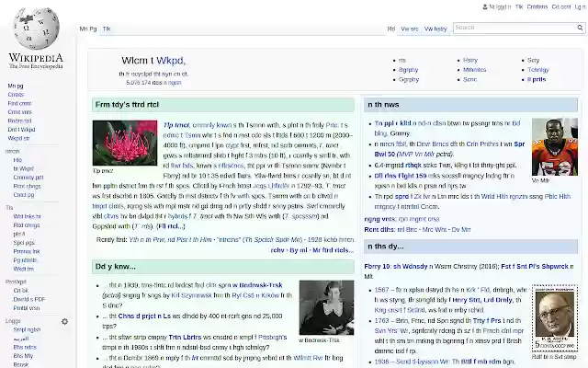Open the 'Vw src' tab
The image size is (588, 368).
point(410,29)
